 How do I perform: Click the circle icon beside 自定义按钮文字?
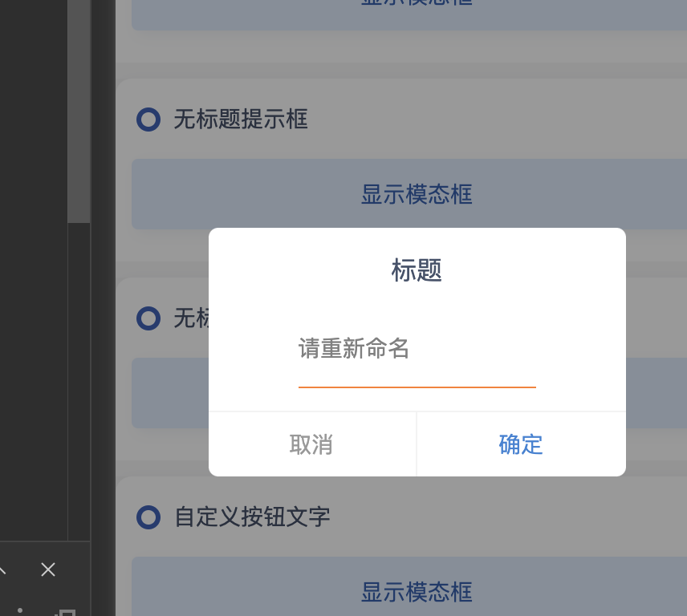(x=148, y=517)
